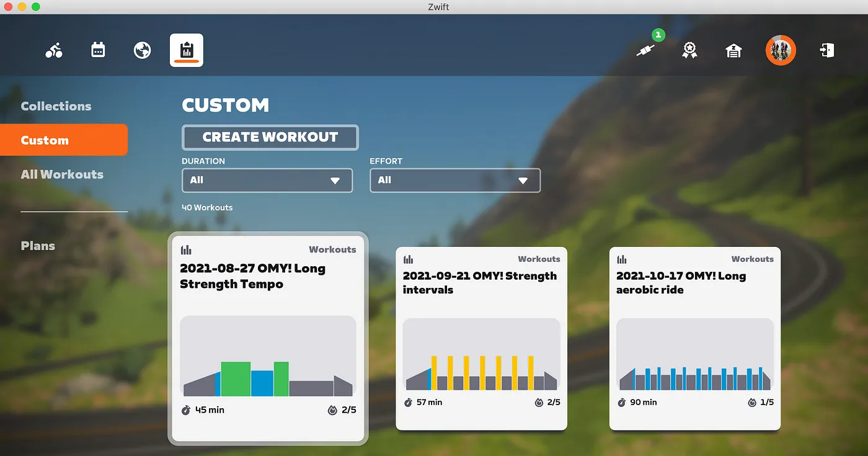Click the 40 Workouts count text
This screenshot has width=868, height=456.
tap(207, 207)
